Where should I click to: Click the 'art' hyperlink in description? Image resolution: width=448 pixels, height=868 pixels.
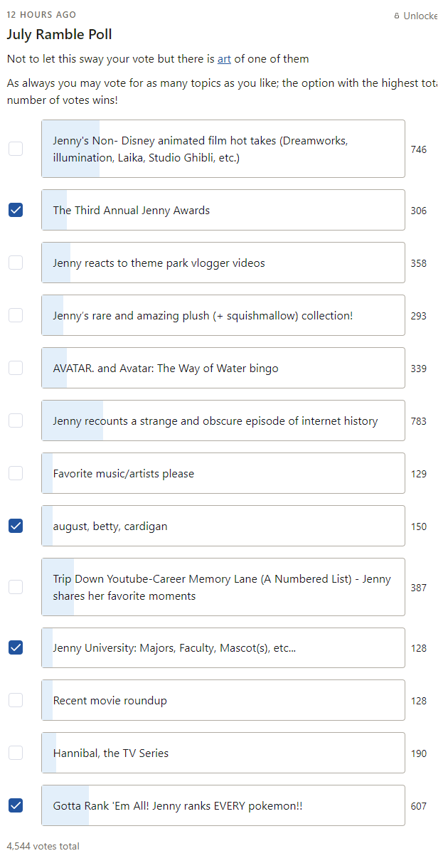tap(224, 59)
